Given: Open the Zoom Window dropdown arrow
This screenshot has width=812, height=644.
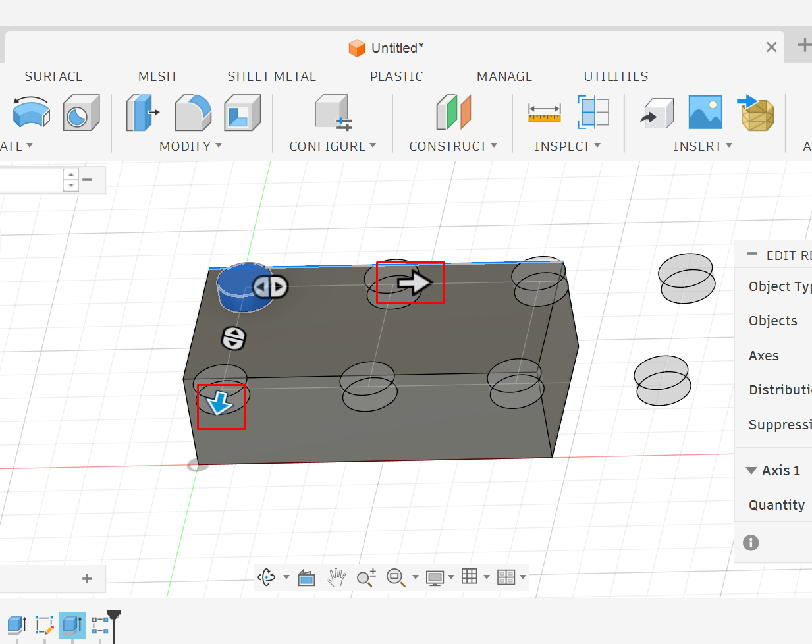Looking at the screenshot, I should point(415,577).
